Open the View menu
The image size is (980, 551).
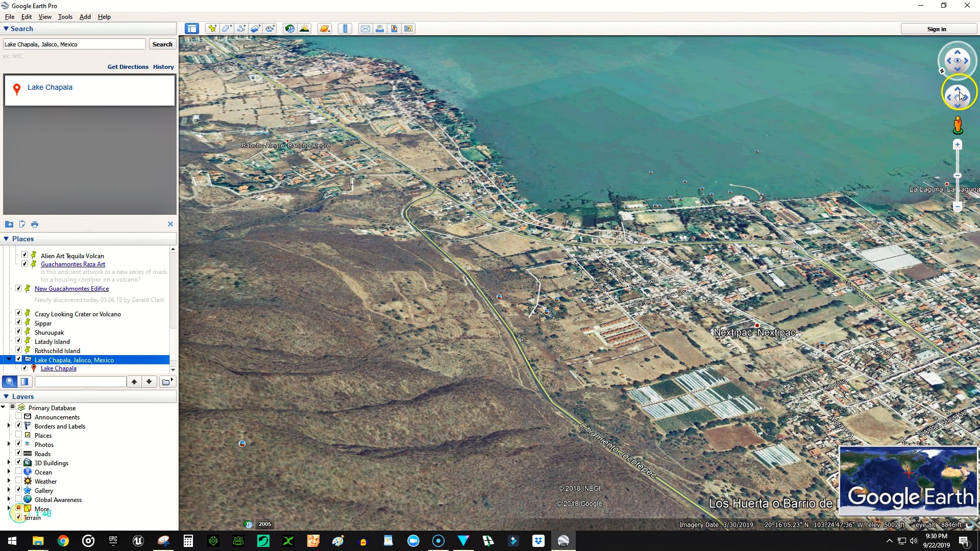[x=45, y=17]
